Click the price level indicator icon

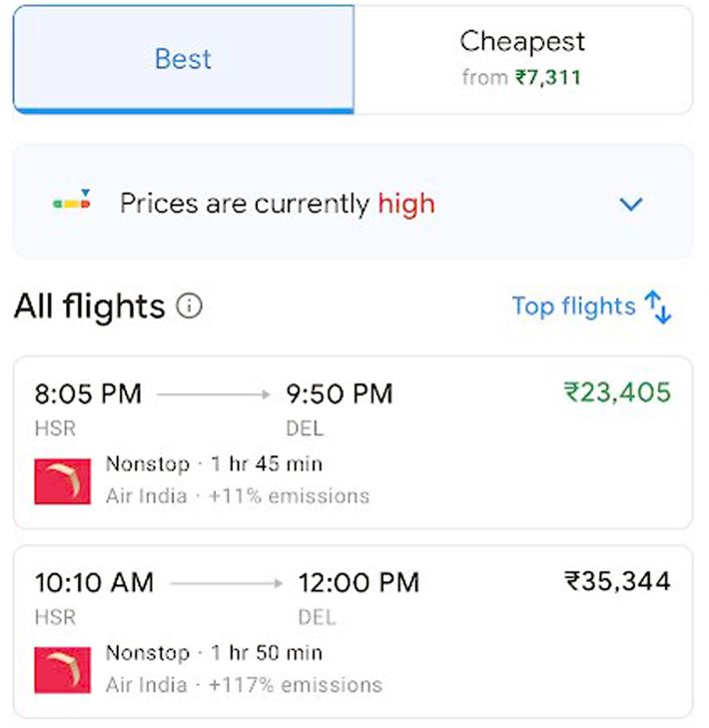click(72, 203)
